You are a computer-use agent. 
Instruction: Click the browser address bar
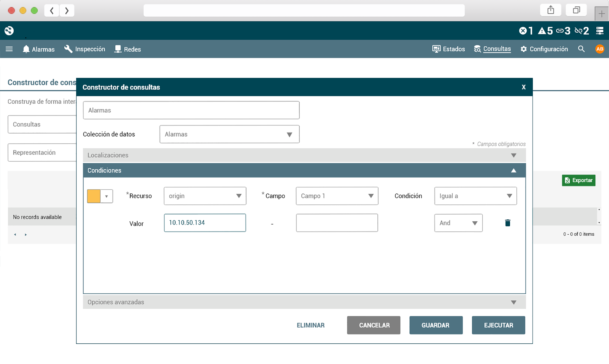(x=304, y=10)
